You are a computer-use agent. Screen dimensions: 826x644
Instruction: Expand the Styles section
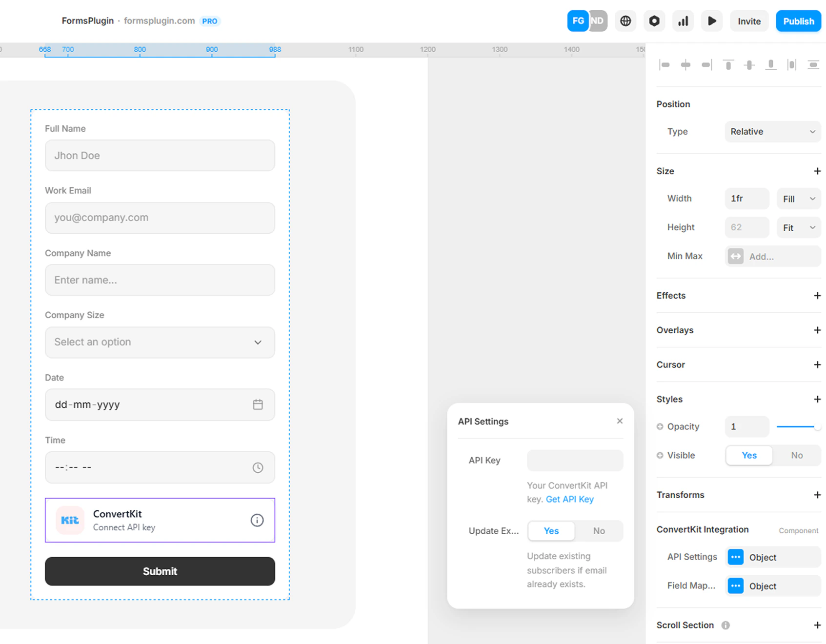tap(817, 400)
